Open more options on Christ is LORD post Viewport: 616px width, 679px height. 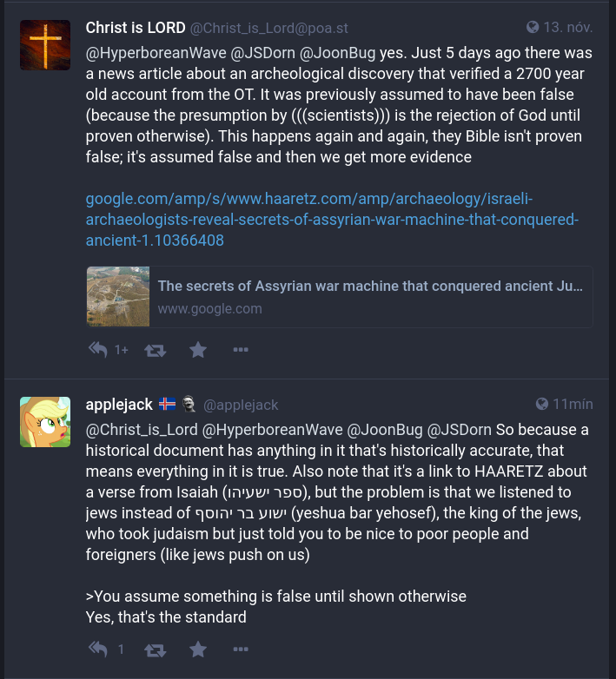tap(241, 350)
